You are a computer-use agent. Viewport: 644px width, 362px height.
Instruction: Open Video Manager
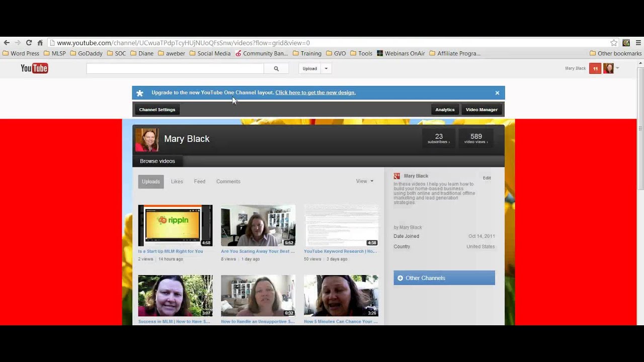481,110
